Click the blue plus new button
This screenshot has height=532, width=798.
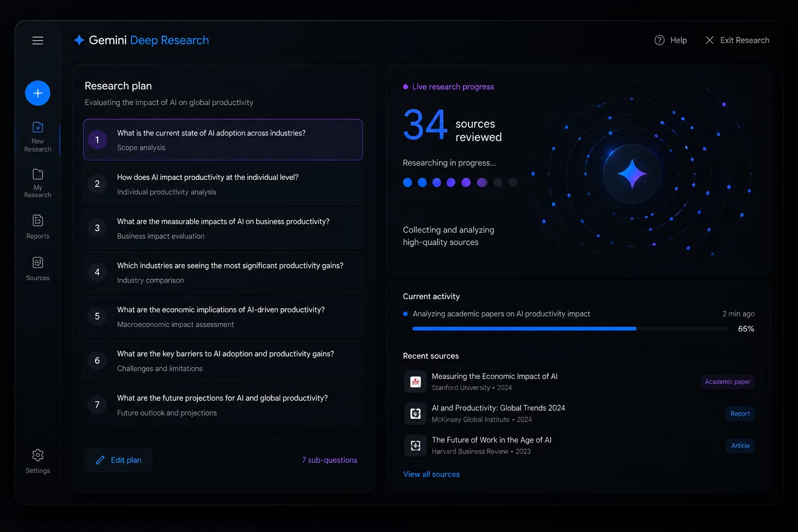[x=38, y=93]
